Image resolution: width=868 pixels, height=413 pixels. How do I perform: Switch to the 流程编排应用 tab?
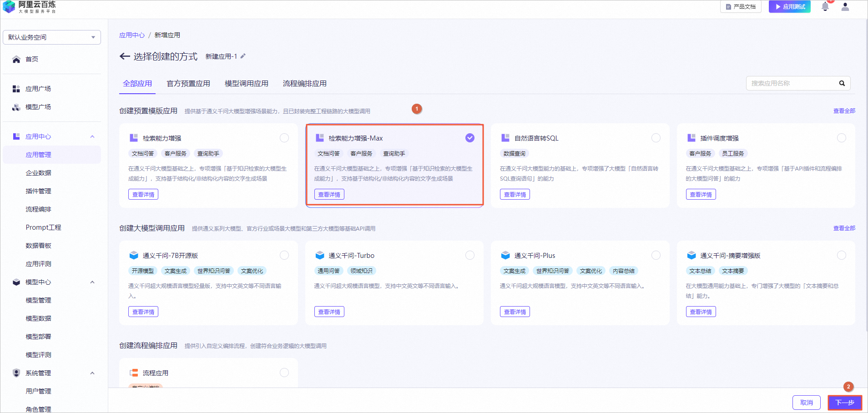pos(305,84)
